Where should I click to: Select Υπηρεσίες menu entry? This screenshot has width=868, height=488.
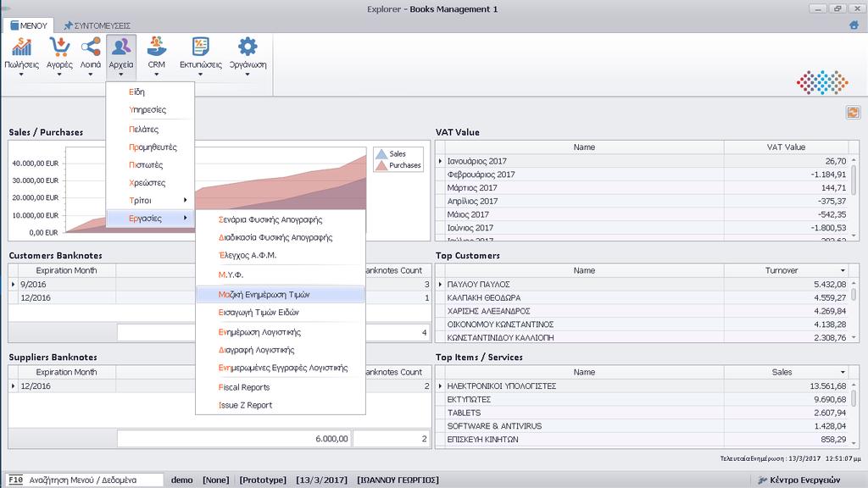tap(147, 109)
